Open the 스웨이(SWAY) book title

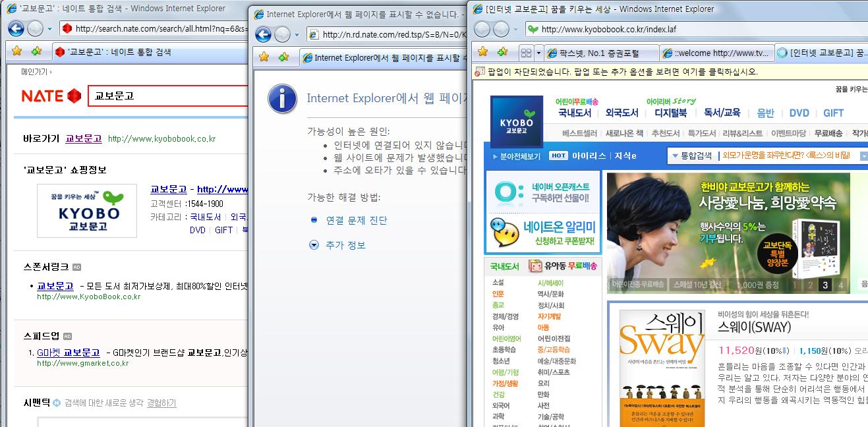point(754,327)
